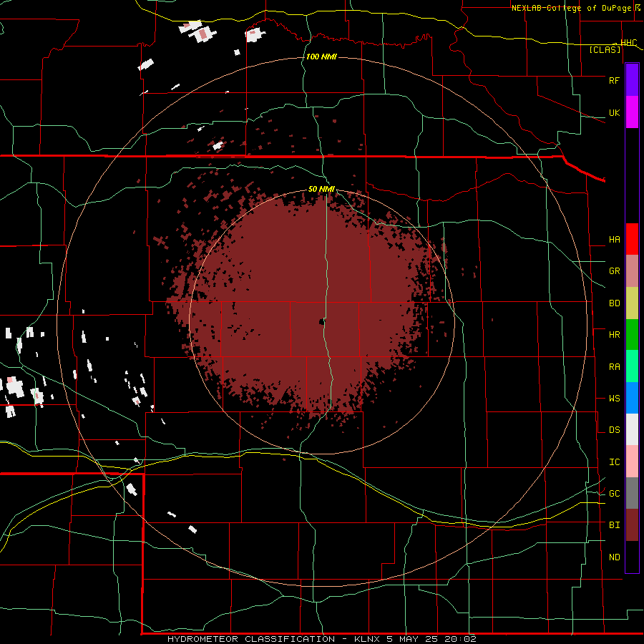Click the RA legend label
Screen dimensions: 644x644
(614, 367)
